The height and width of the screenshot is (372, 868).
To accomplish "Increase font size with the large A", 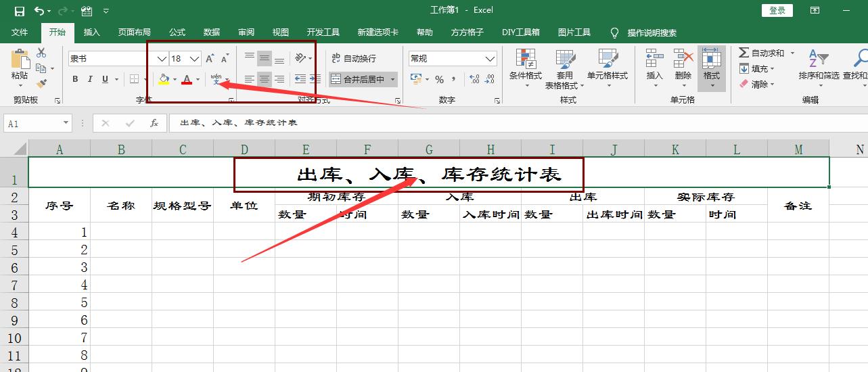I will pyautogui.click(x=210, y=59).
